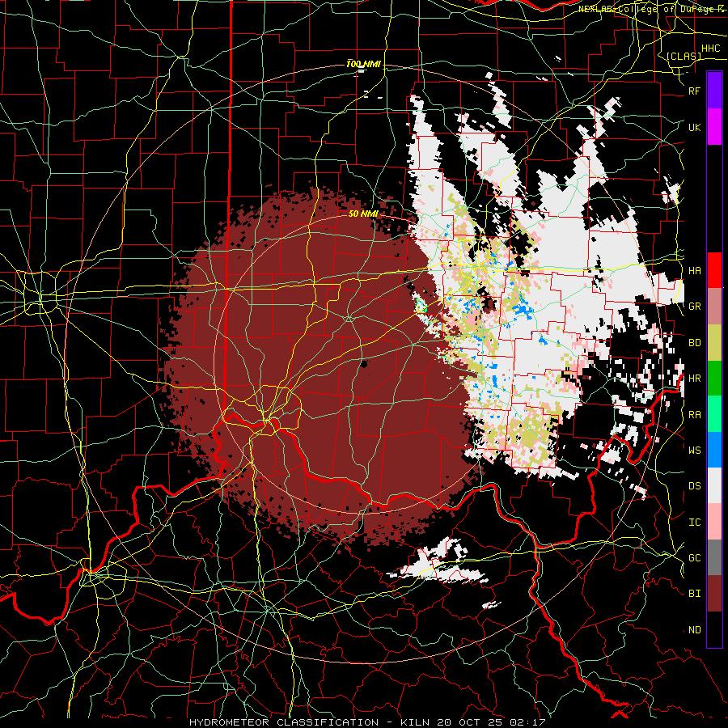Click the RF legend label
Viewport: 728px width, 728px height.
tap(694, 91)
